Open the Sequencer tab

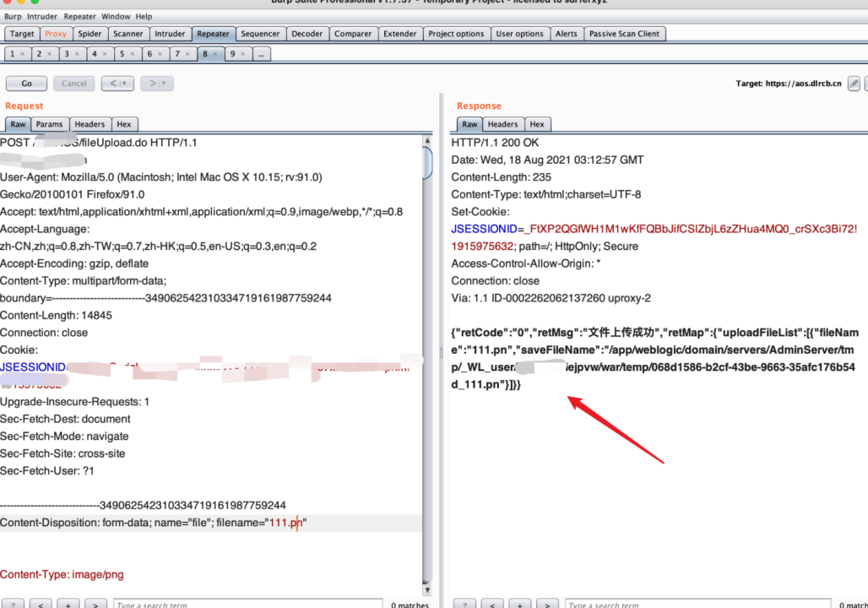260,34
